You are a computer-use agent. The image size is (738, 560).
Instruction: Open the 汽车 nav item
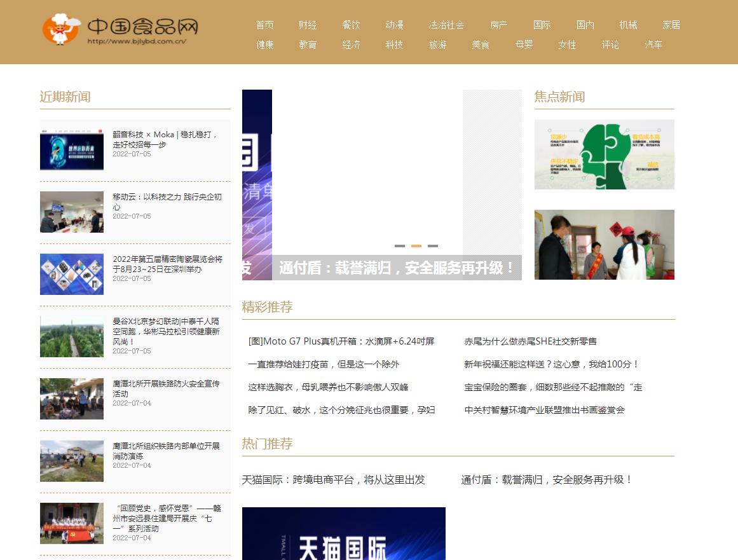click(x=653, y=44)
